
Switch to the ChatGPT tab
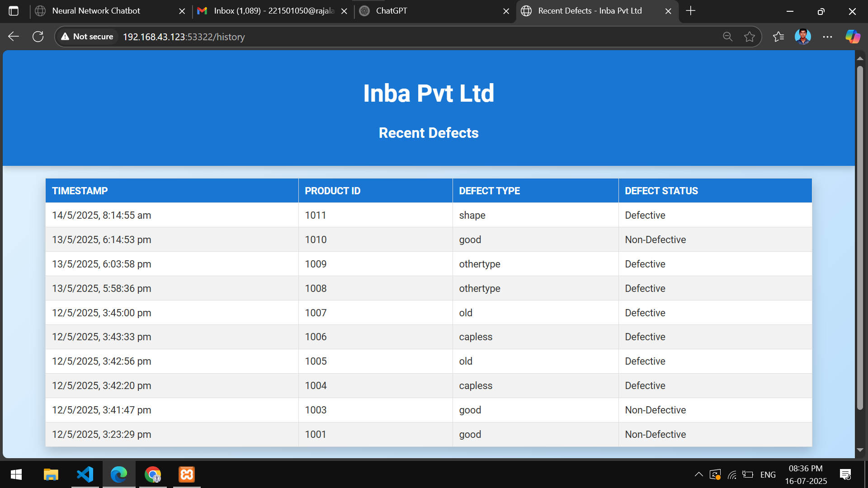[392, 11]
